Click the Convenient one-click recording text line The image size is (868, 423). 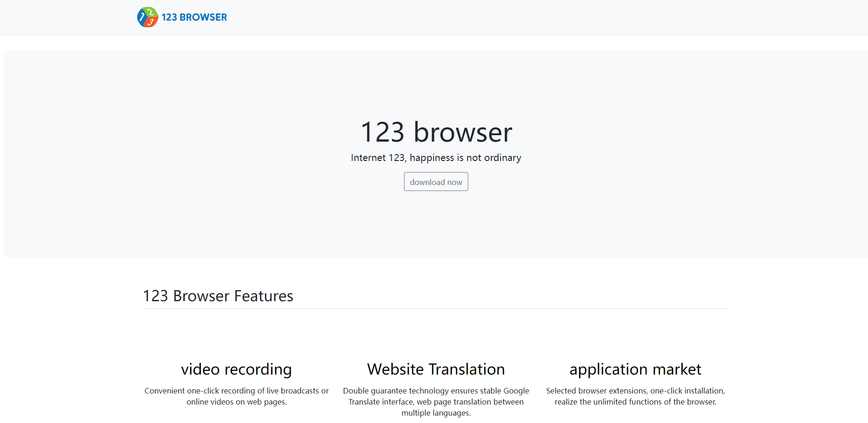coord(236,391)
